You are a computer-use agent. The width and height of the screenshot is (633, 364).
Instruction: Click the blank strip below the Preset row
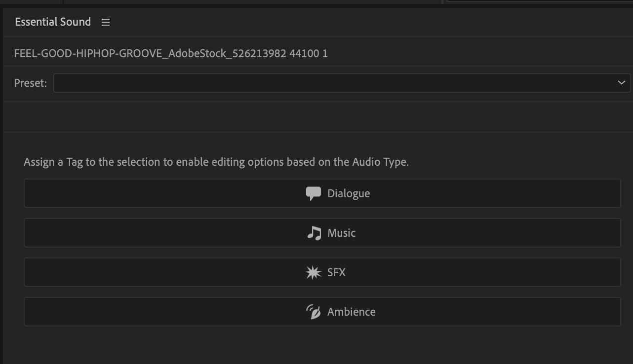tap(316, 117)
